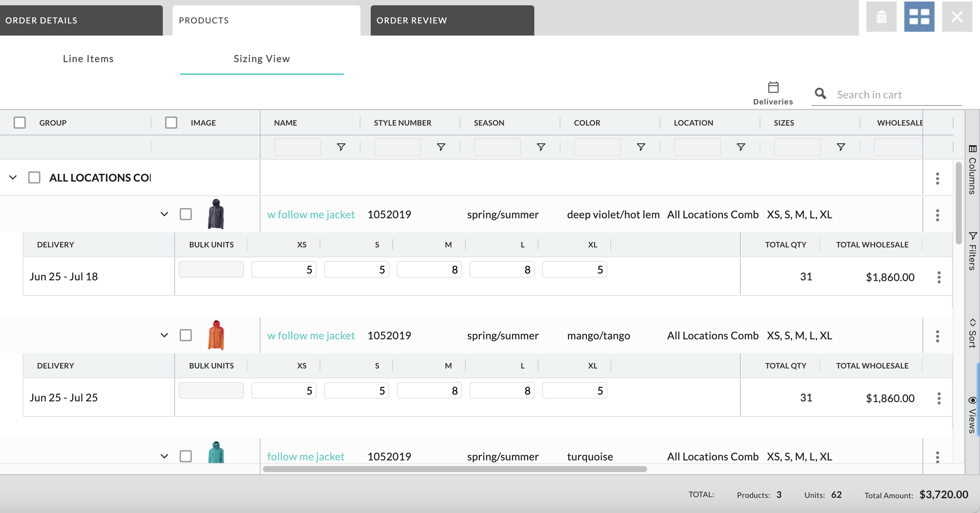Open filter for the Style Number column

441,147
